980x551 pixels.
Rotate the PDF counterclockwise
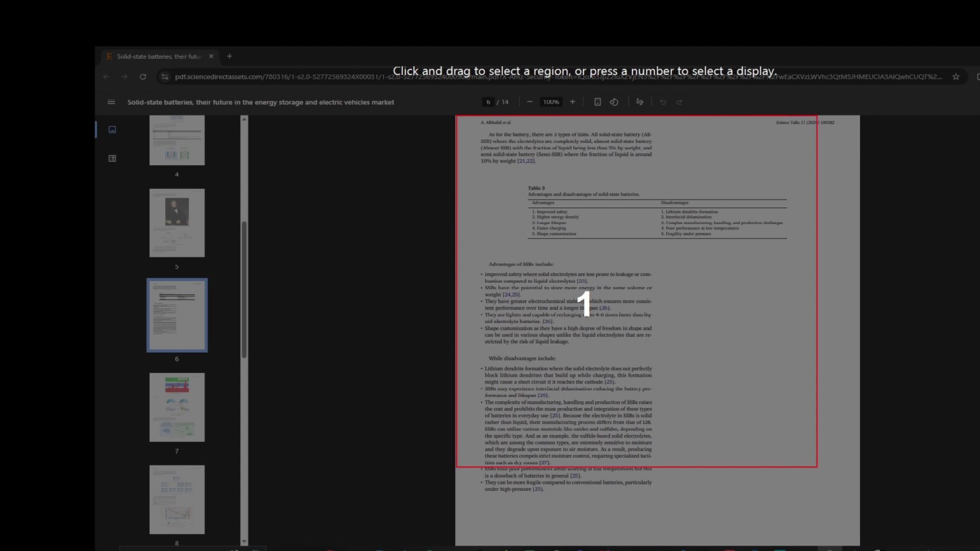tap(614, 102)
